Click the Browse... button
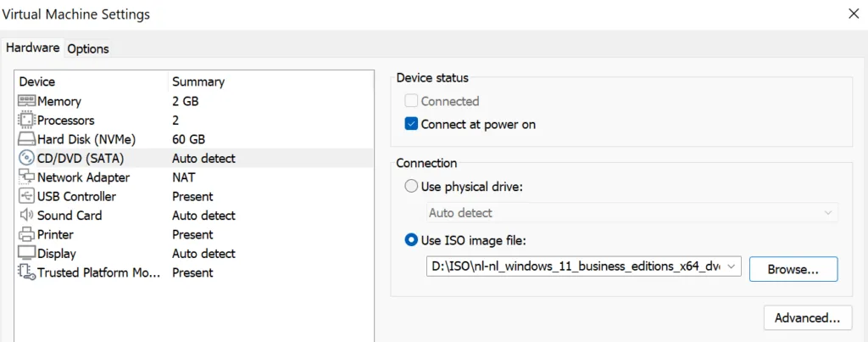 pos(793,269)
